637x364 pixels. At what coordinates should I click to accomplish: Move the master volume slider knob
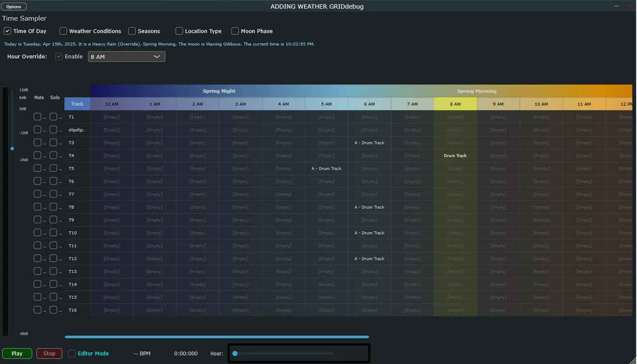(12, 149)
